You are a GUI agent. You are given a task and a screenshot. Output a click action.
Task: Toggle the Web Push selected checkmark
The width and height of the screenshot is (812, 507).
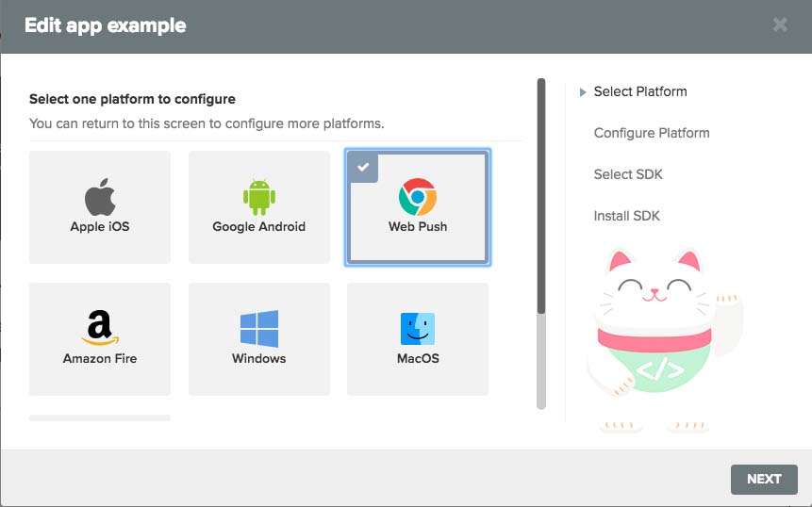click(x=363, y=167)
